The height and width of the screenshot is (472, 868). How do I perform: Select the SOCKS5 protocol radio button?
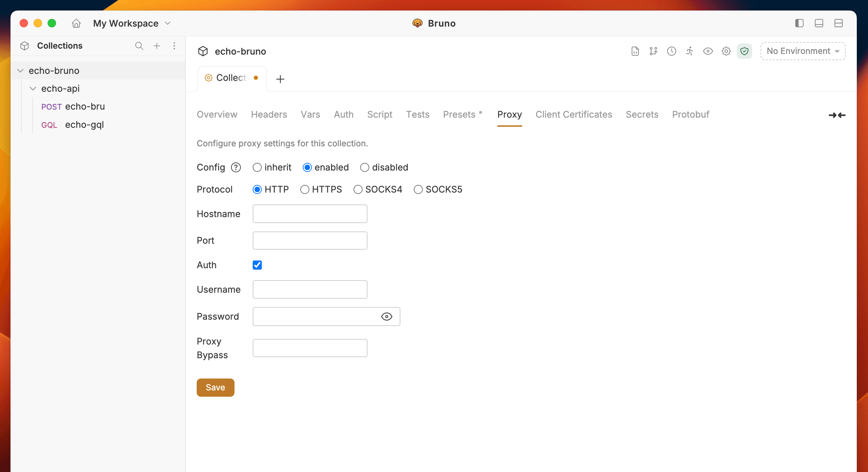point(418,189)
